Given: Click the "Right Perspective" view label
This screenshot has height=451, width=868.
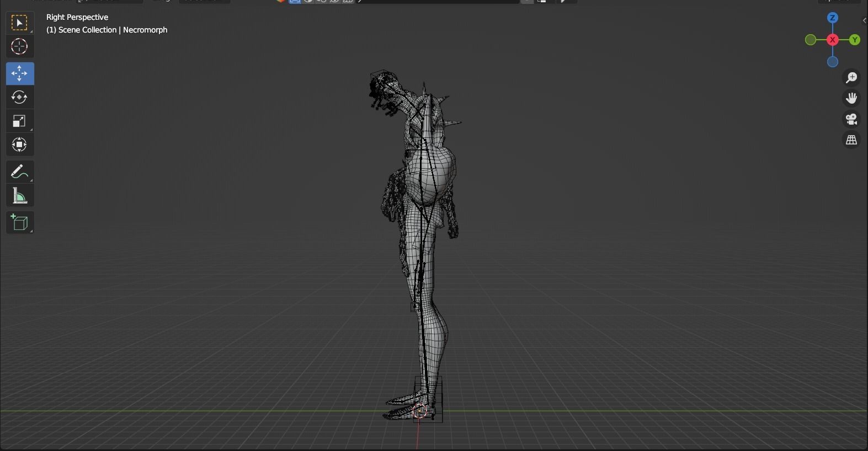Looking at the screenshot, I should 77,17.
